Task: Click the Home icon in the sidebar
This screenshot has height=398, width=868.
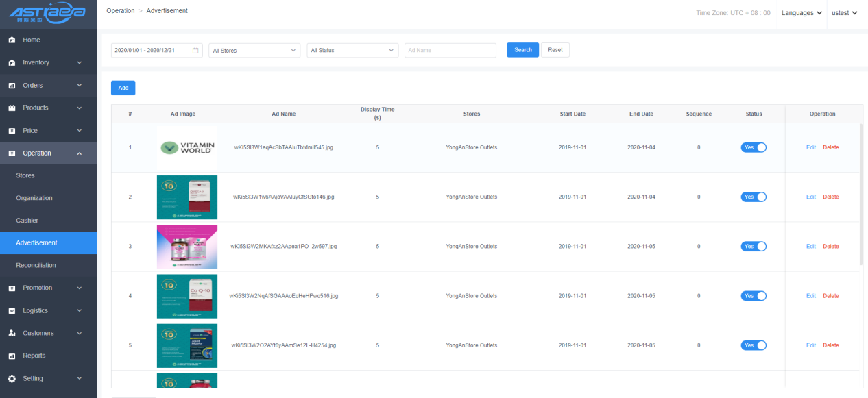Action: [x=12, y=40]
